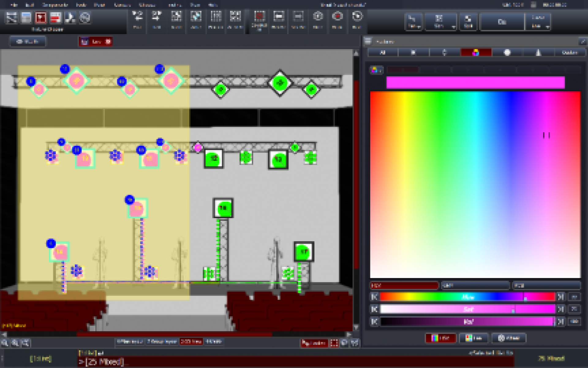
Task: Pick a colour in the large rainbow colour field
Action: (x=475, y=185)
